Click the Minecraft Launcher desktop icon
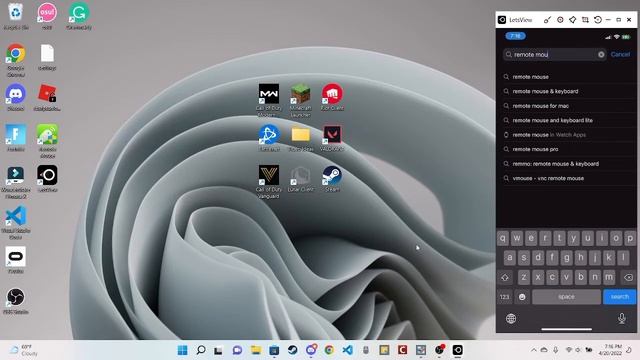The image size is (640, 360). click(x=300, y=100)
